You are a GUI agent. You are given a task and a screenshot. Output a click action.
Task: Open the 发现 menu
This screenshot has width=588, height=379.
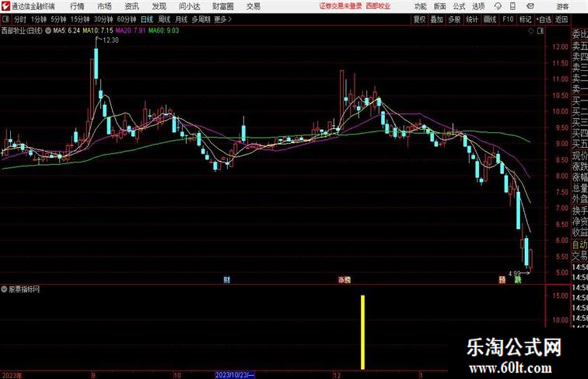[x=159, y=6]
